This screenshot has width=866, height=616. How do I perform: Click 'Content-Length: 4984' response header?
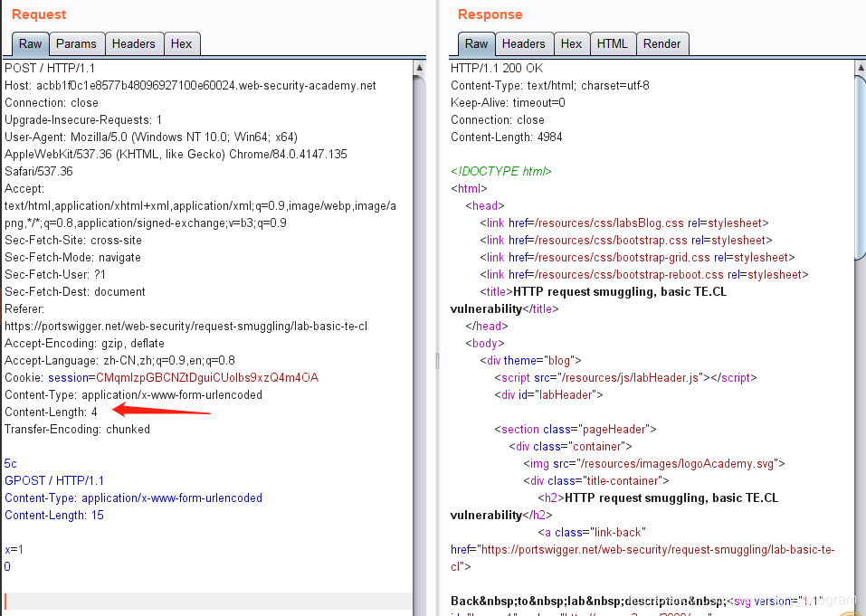click(x=507, y=137)
